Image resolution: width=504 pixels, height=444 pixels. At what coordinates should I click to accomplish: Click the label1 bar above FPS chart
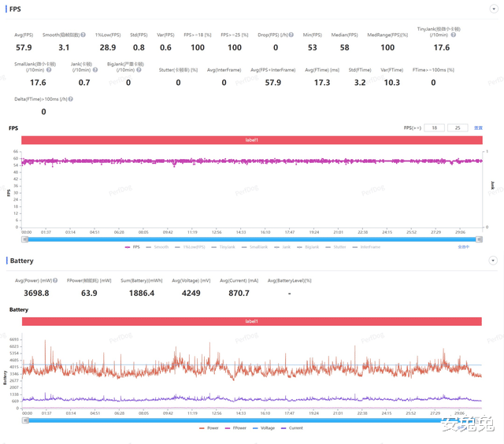[252, 140]
